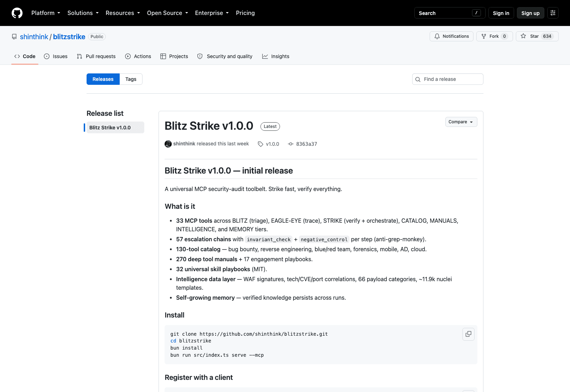Switch to the Pull requests tab

tap(96, 56)
